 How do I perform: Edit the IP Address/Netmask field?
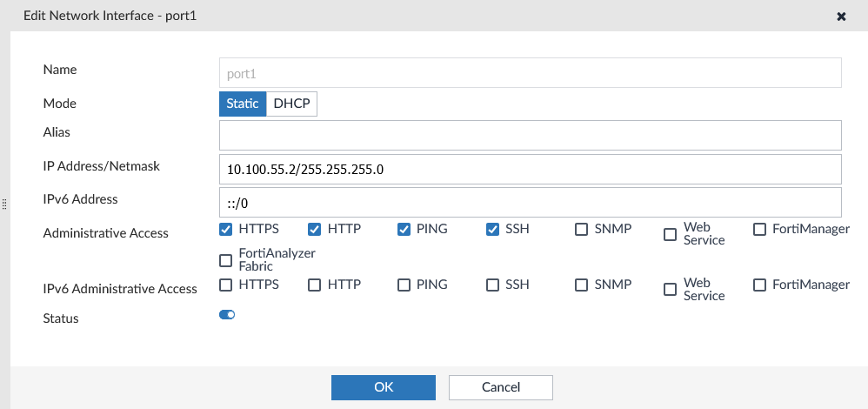click(x=531, y=169)
